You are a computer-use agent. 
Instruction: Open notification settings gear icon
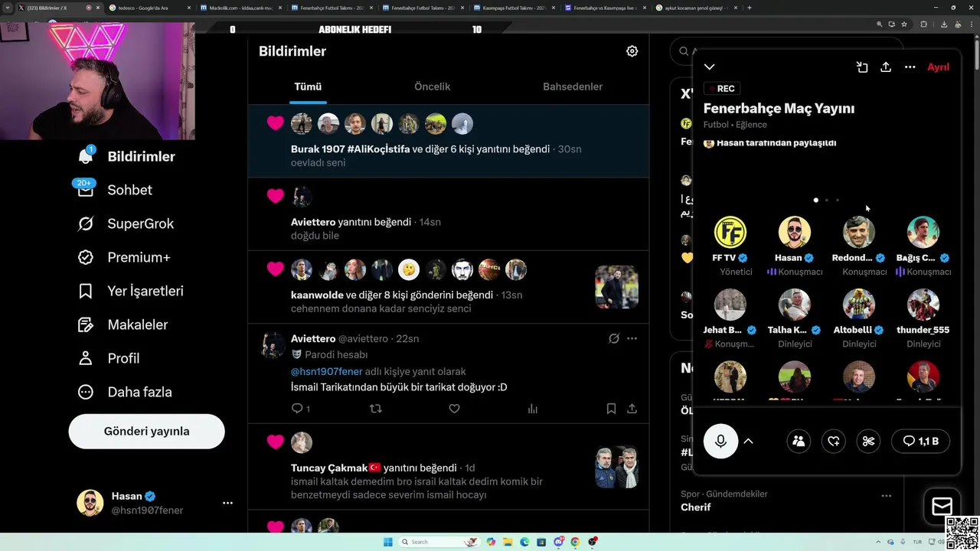(632, 51)
